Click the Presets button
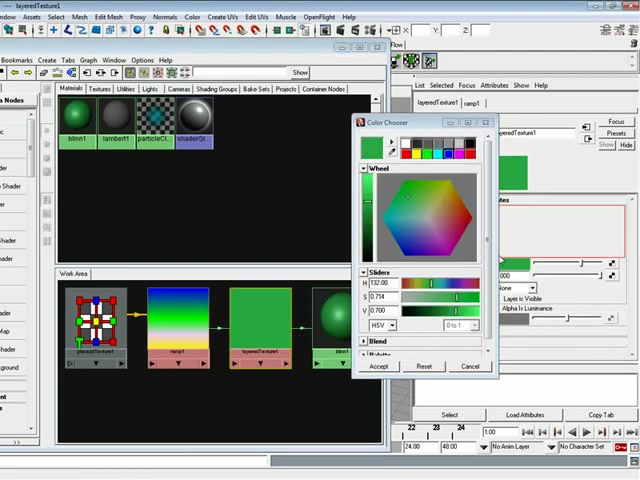The image size is (640, 480). [616, 133]
